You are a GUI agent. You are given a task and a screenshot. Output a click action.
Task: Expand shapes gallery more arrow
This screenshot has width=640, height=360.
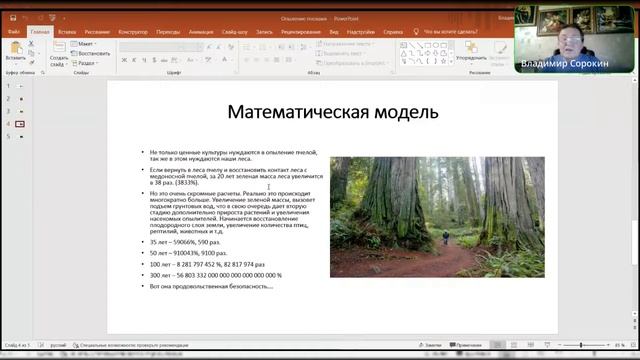click(451, 62)
